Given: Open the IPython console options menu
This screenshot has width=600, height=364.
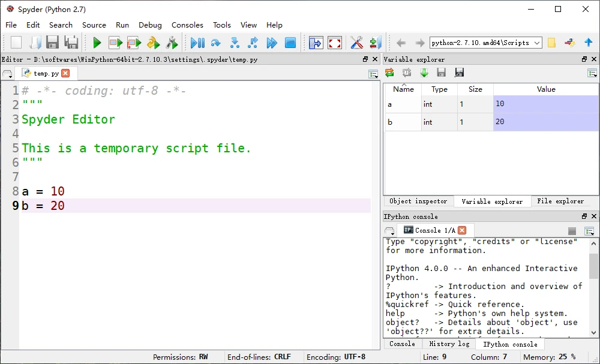Looking at the screenshot, I should click(589, 231).
